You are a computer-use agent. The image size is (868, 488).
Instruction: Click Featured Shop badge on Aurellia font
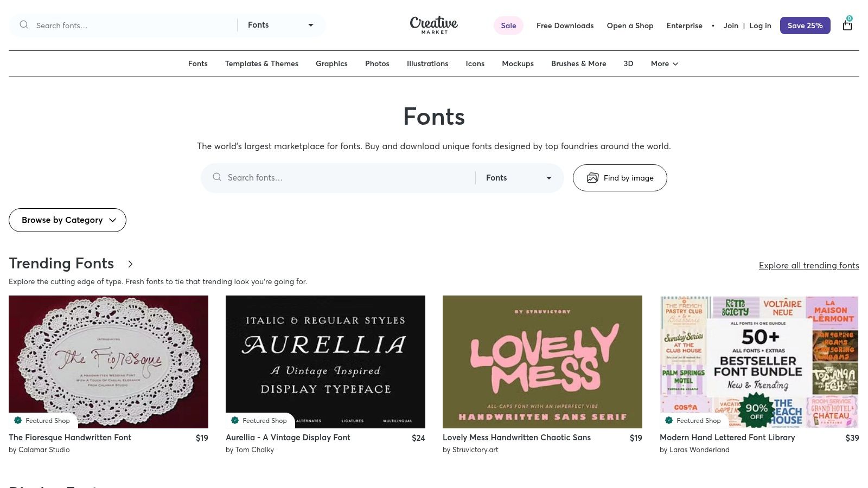259,420
